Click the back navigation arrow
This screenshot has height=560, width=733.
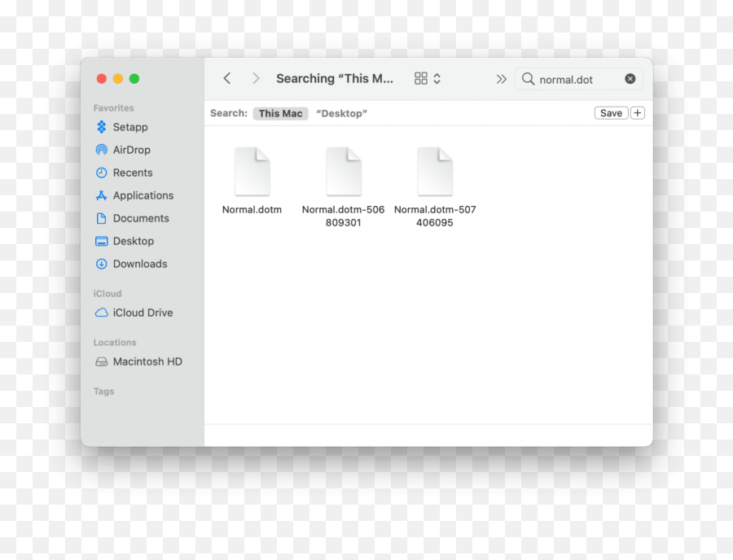[x=227, y=78]
